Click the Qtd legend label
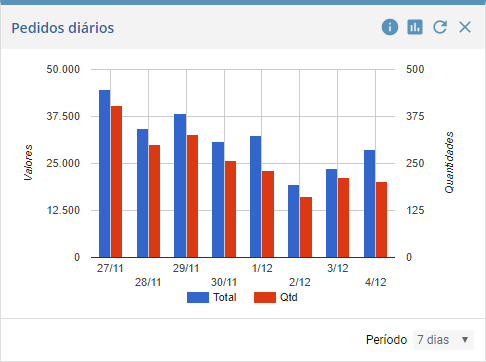This screenshot has height=362, width=486. pos(289,297)
